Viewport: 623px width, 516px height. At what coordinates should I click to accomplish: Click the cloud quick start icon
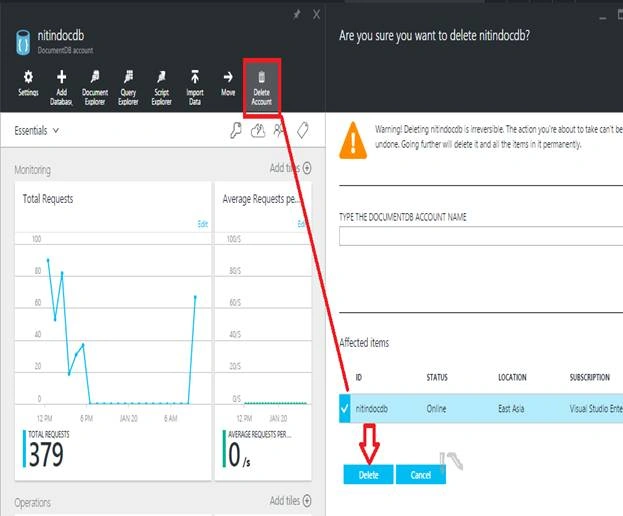coord(258,130)
